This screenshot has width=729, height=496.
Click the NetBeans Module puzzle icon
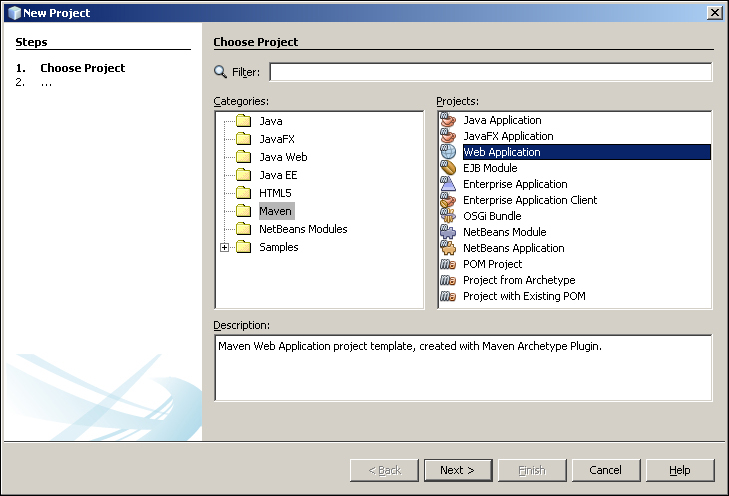(448, 232)
